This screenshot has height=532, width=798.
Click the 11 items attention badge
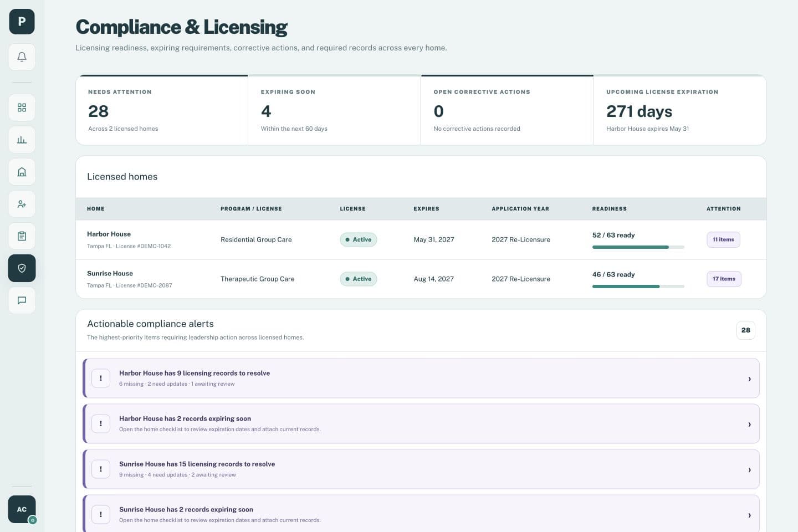pyautogui.click(x=723, y=239)
